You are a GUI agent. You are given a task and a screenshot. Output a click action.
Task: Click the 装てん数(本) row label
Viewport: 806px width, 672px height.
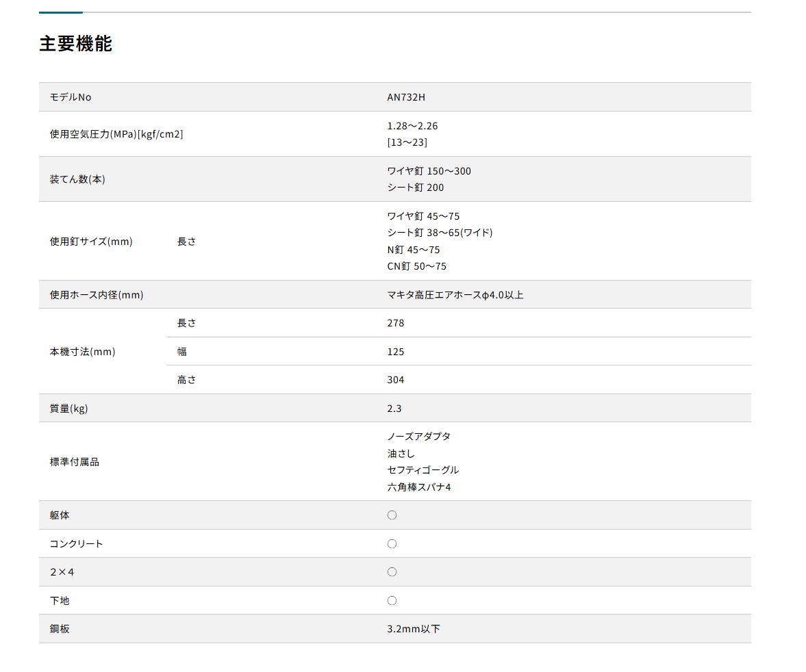77,179
